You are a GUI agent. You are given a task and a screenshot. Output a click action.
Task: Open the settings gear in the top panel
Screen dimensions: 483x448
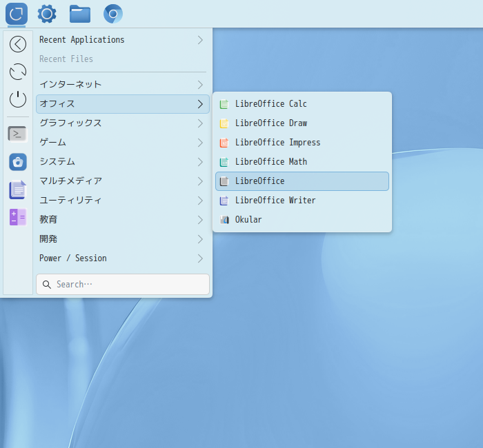coord(47,14)
